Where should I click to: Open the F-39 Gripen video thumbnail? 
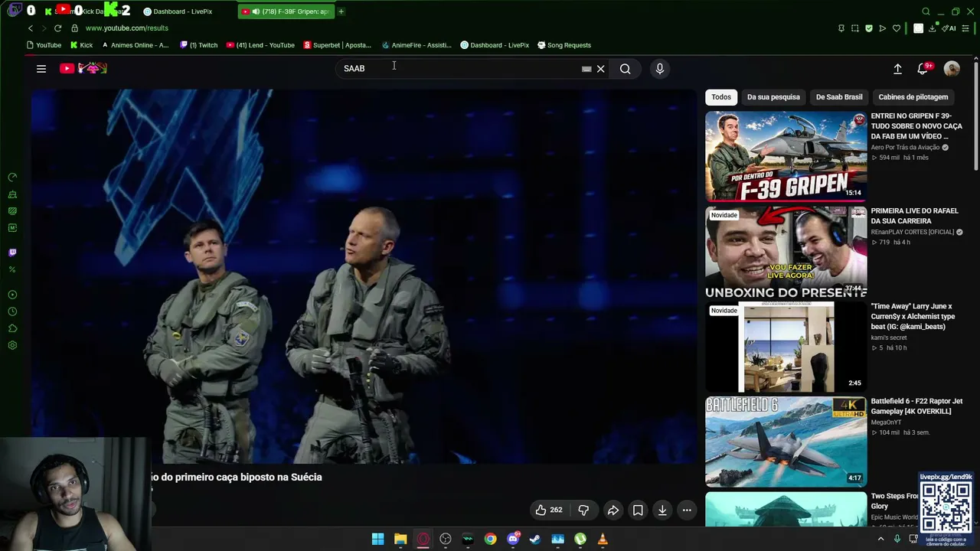786,156
